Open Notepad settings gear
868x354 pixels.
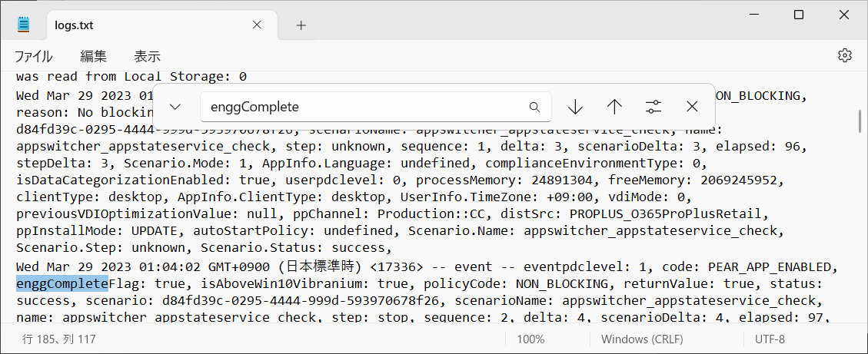tap(844, 55)
